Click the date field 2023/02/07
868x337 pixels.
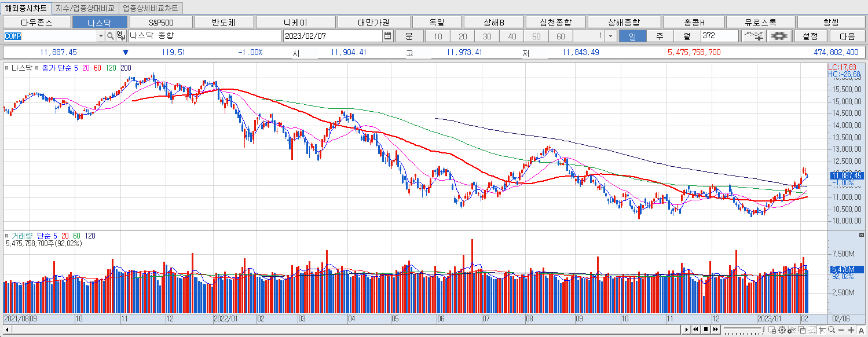coord(334,36)
